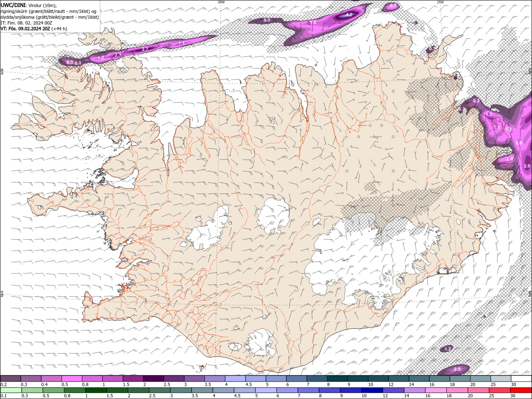Image resolution: width=532 pixels, height=399 pixels.
Task: Click the 'UWC/DINI: Vindur (10m)' title line
Action: [x=28, y=5]
